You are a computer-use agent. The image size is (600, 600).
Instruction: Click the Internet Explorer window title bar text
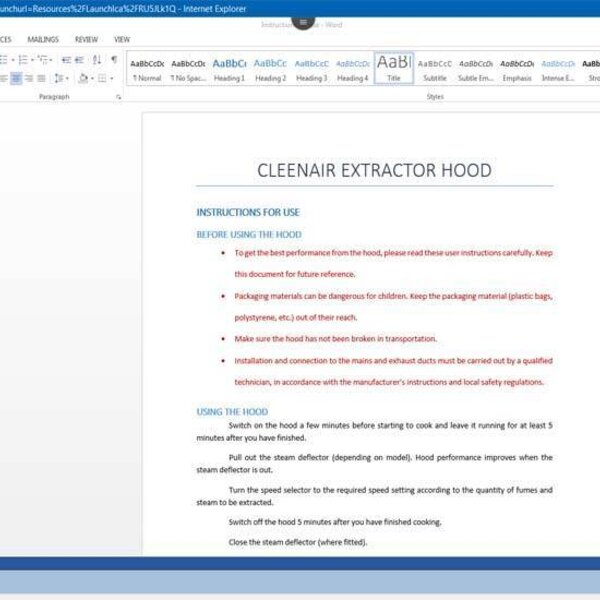point(123,8)
